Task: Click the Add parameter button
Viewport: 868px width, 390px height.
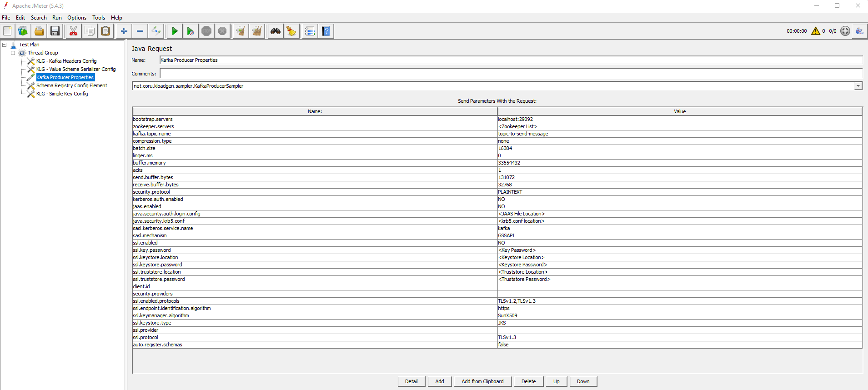Action: point(440,381)
